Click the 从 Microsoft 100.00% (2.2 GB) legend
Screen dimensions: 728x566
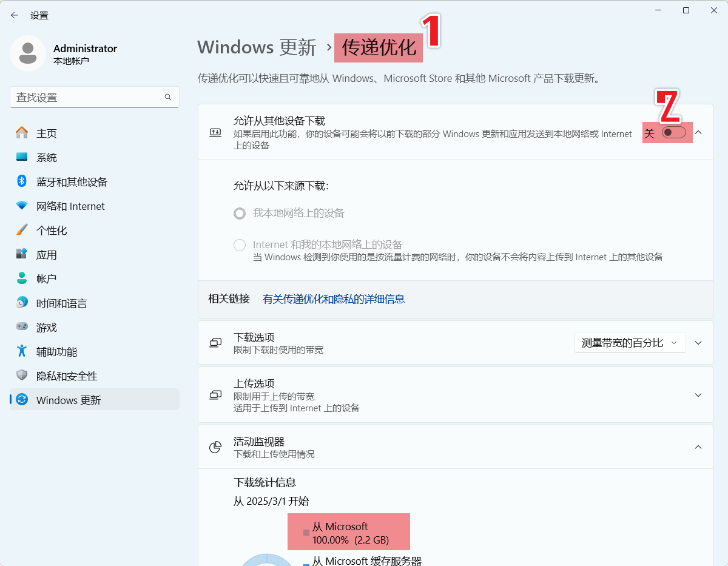point(349,533)
